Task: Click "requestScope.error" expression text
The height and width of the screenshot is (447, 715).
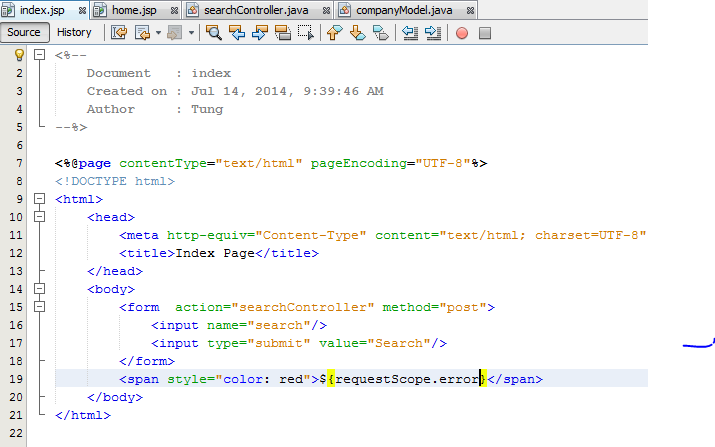Action: [407, 379]
